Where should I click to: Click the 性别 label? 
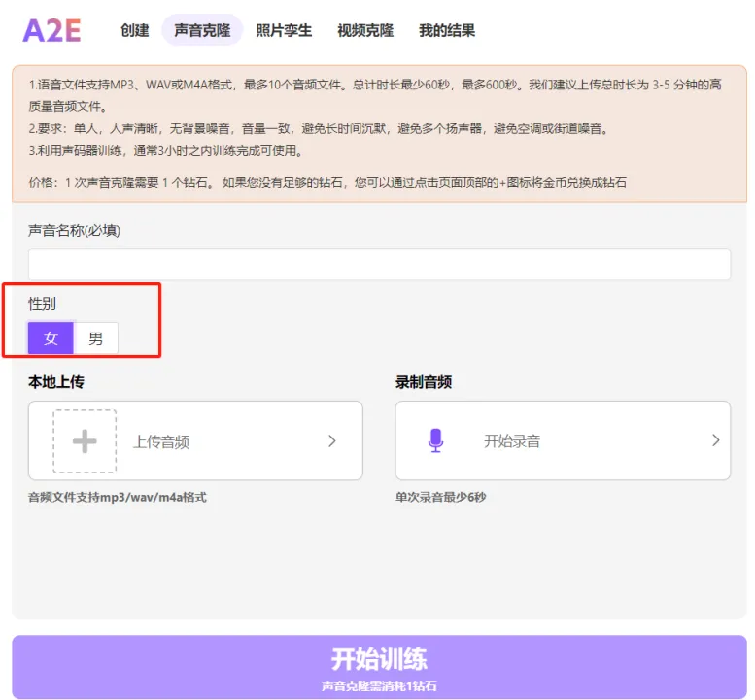pyautogui.click(x=42, y=303)
